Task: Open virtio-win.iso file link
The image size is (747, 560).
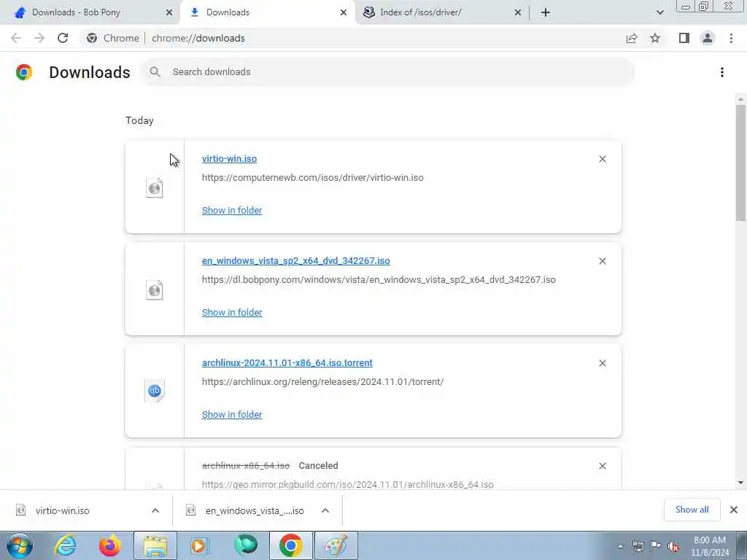Action: coord(229,158)
